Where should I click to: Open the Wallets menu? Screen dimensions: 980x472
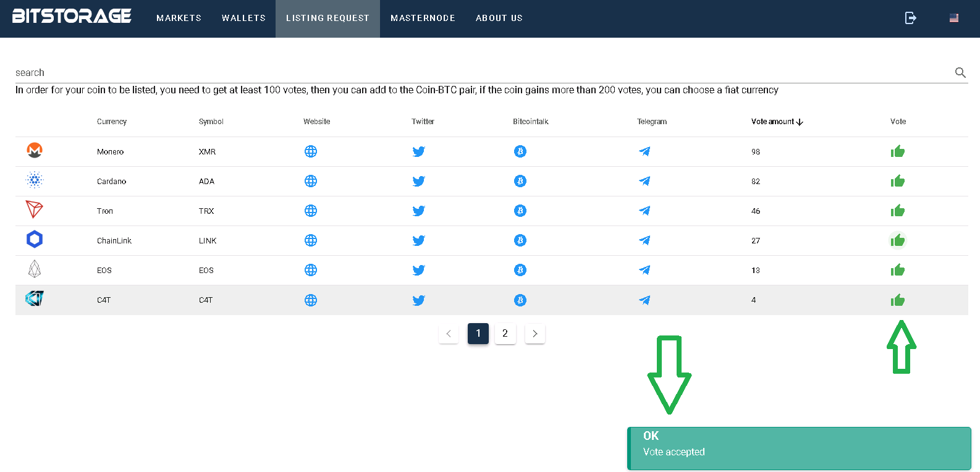[x=243, y=18]
